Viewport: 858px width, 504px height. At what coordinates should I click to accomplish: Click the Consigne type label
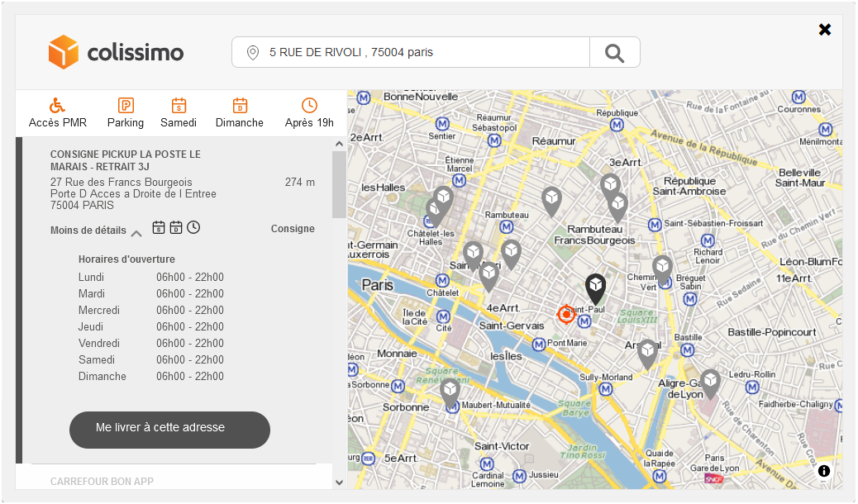(293, 229)
